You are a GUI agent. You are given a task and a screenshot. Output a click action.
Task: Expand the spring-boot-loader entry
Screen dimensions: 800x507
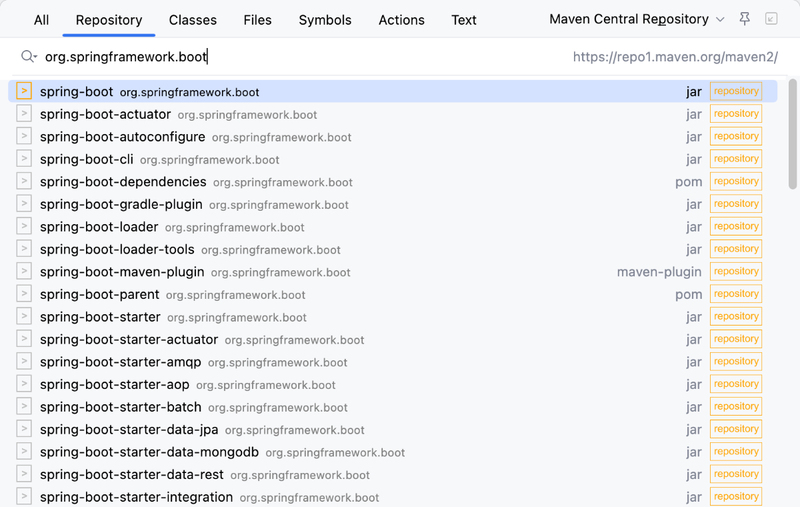24,226
